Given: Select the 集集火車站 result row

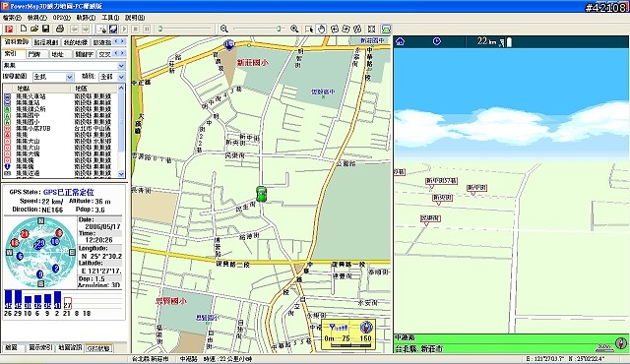Looking at the screenshot, I should [x=60, y=96].
